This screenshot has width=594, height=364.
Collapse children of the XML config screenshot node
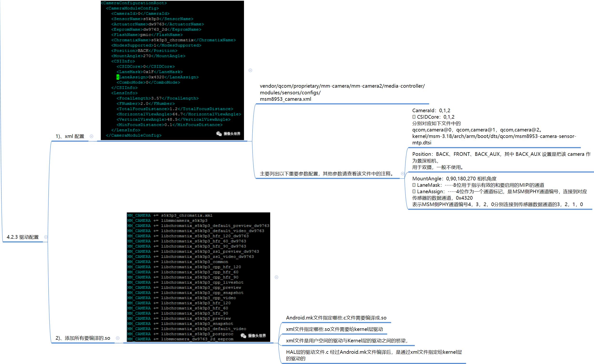[x=250, y=70]
